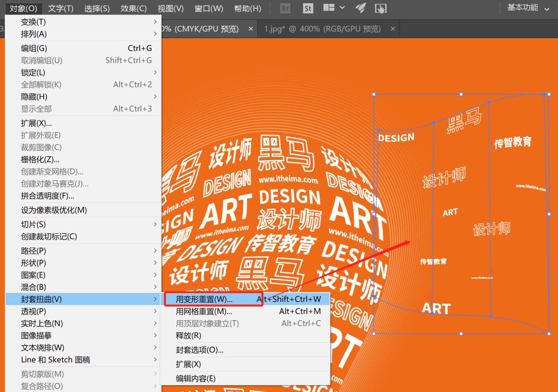The width and height of the screenshot is (558, 392).
Task: Choose 释放(R) in envelope submenu
Action: coord(246,336)
